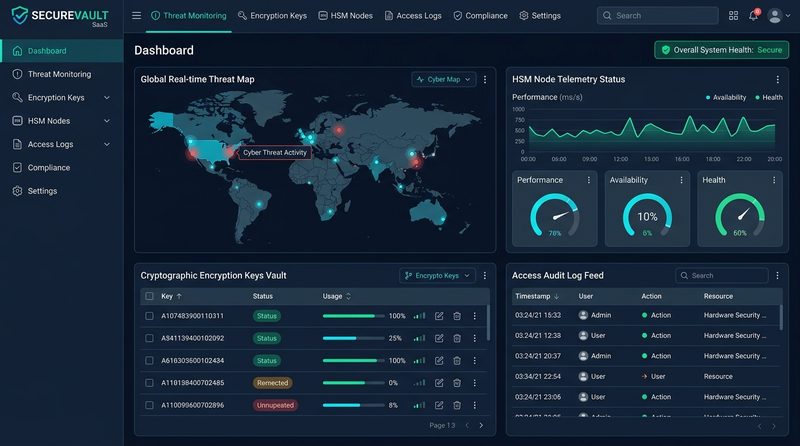Switch to Settings top tab
Screen dimensions: 800x446
click(540, 16)
